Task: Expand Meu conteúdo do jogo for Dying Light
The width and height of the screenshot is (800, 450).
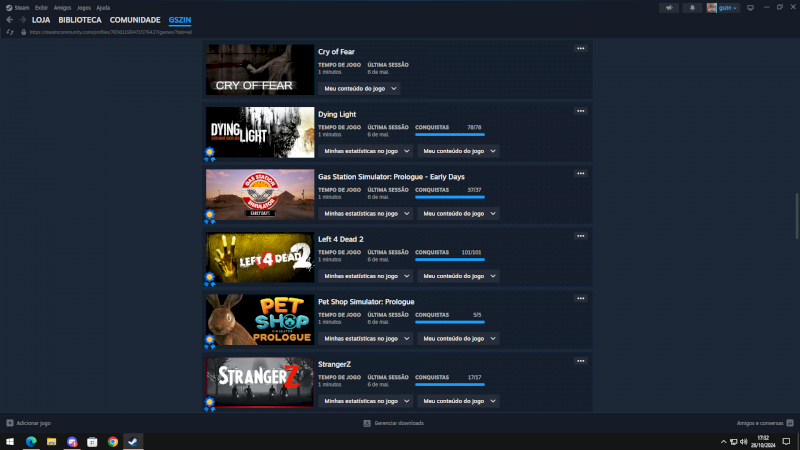Action: pos(458,151)
